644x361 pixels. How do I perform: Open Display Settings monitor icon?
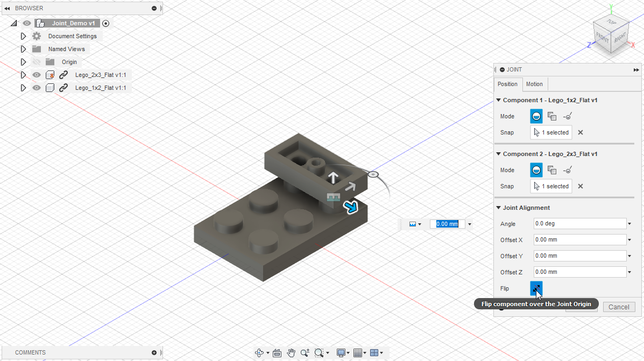coord(341,353)
